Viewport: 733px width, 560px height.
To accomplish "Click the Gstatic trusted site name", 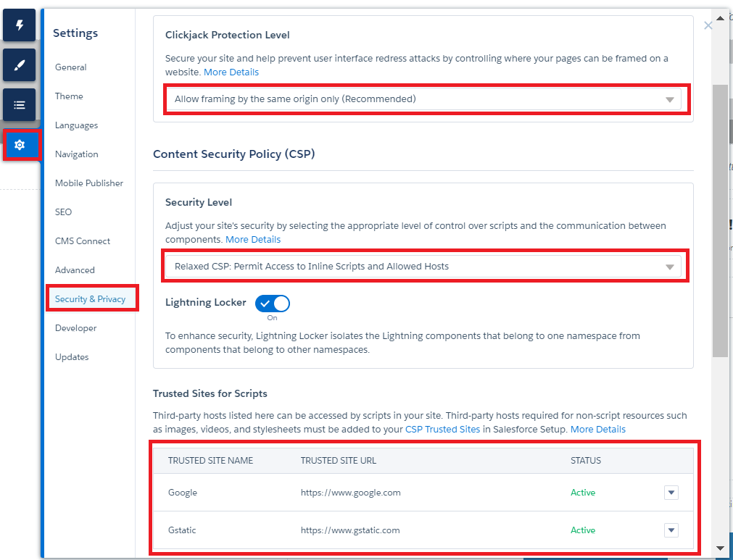I will [182, 530].
